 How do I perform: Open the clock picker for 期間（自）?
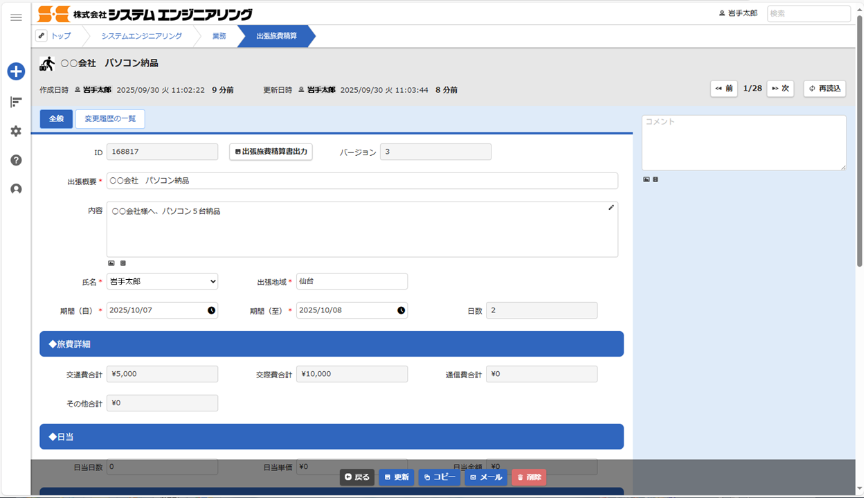click(211, 310)
